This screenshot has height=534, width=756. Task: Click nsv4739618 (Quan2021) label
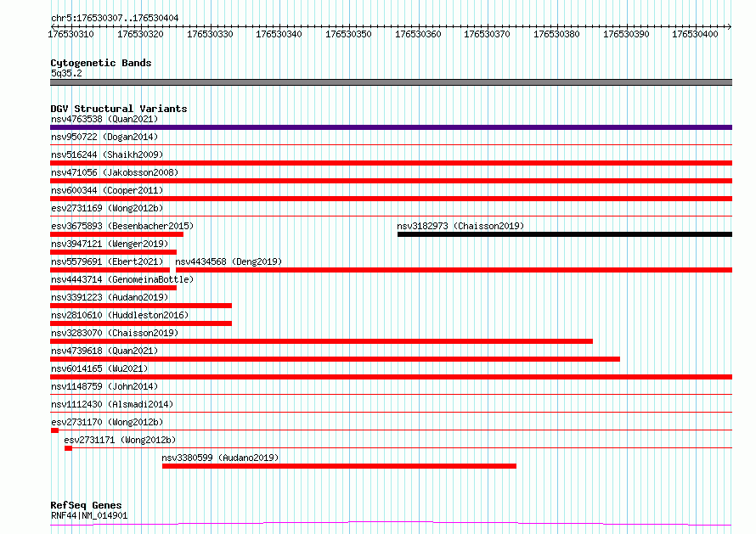(x=104, y=351)
